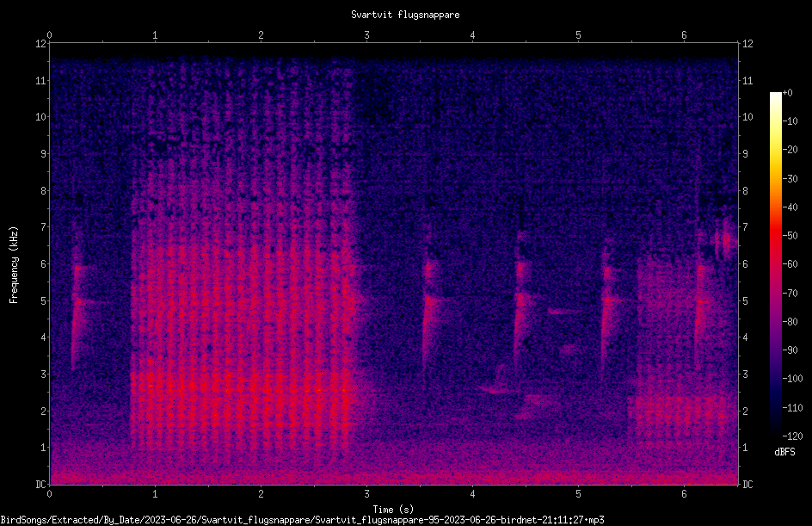Screen dimensions: 812x526
Task: Click the '7' tick on the left frequency axis
Action: click(x=43, y=227)
